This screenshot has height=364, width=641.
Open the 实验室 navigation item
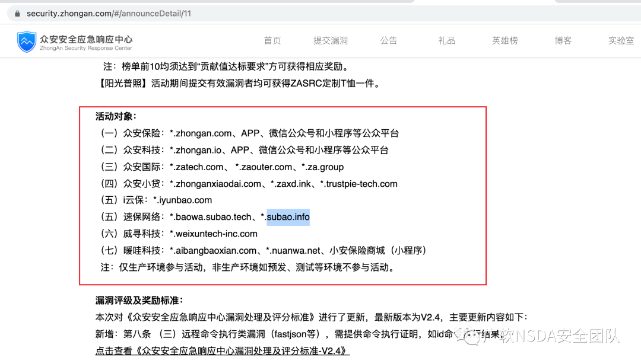tap(621, 40)
